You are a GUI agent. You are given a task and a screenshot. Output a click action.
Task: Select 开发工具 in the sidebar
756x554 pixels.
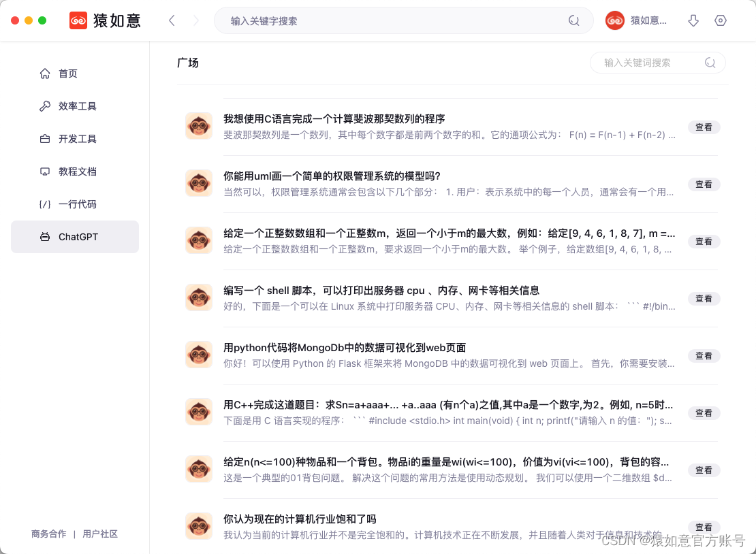coord(75,139)
